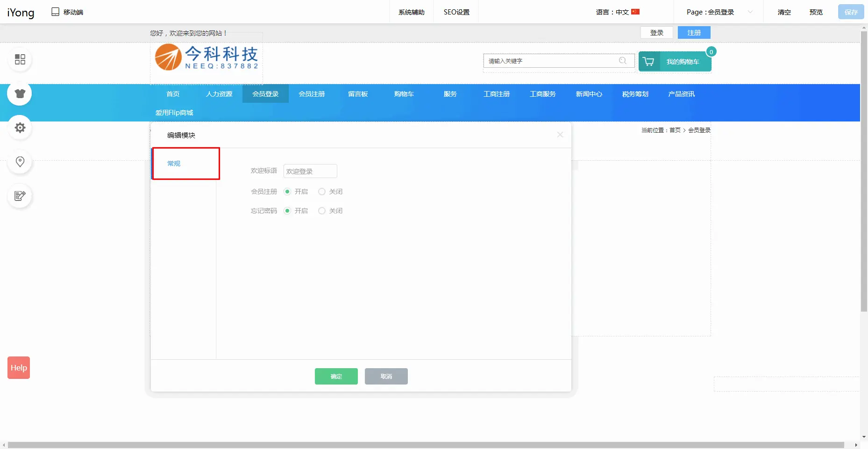Open the 语言 中文 language selector
Screen dimensions: 868x449
(618, 12)
